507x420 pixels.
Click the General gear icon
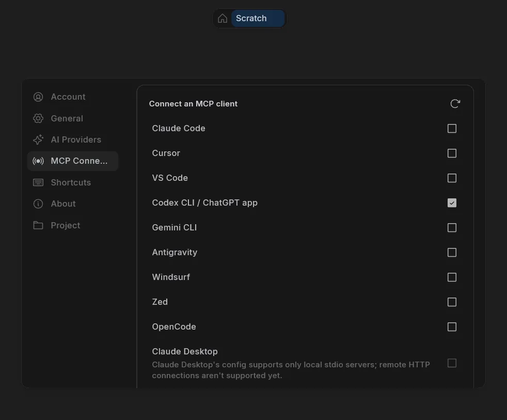38,118
